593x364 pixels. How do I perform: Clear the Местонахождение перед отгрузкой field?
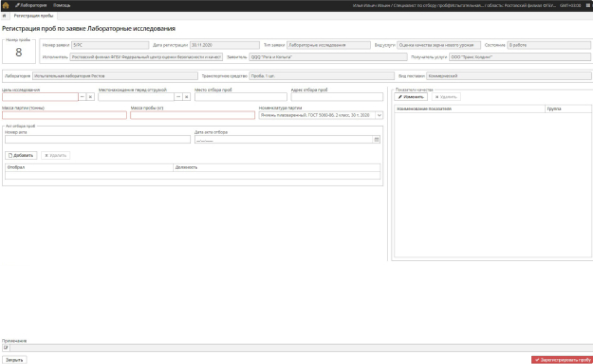point(186,97)
